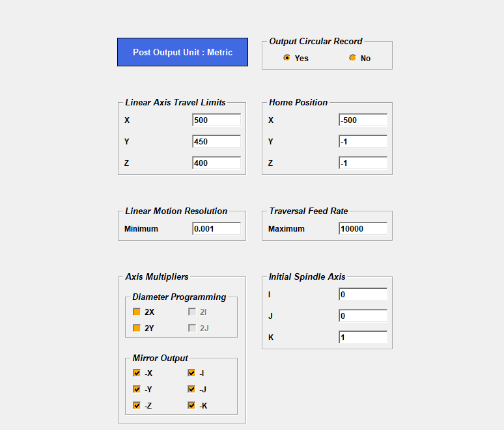Toggle the 2Y diameter programming checkbox
This screenshot has width=504, height=430.
tap(137, 328)
